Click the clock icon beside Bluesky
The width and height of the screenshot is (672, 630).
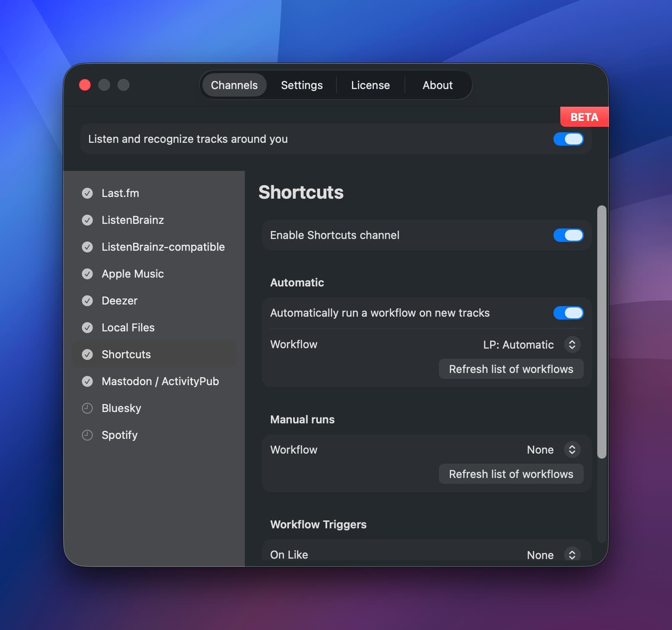[87, 408]
